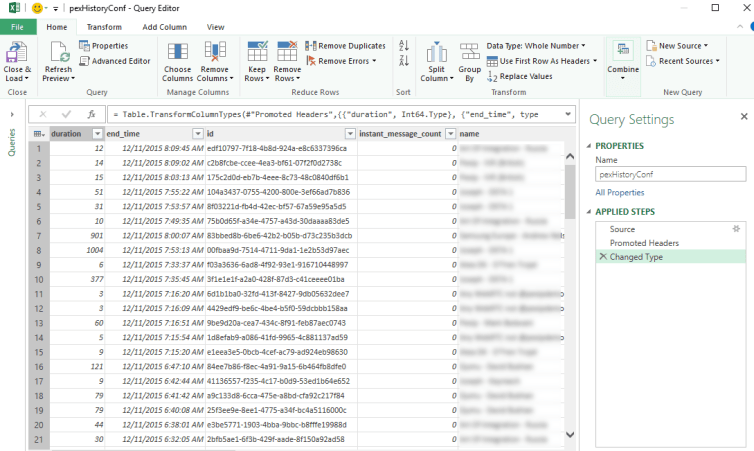Screen dimensions: 754x451
Task: Open the duration column filter dropdown
Action: pos(97,133)
